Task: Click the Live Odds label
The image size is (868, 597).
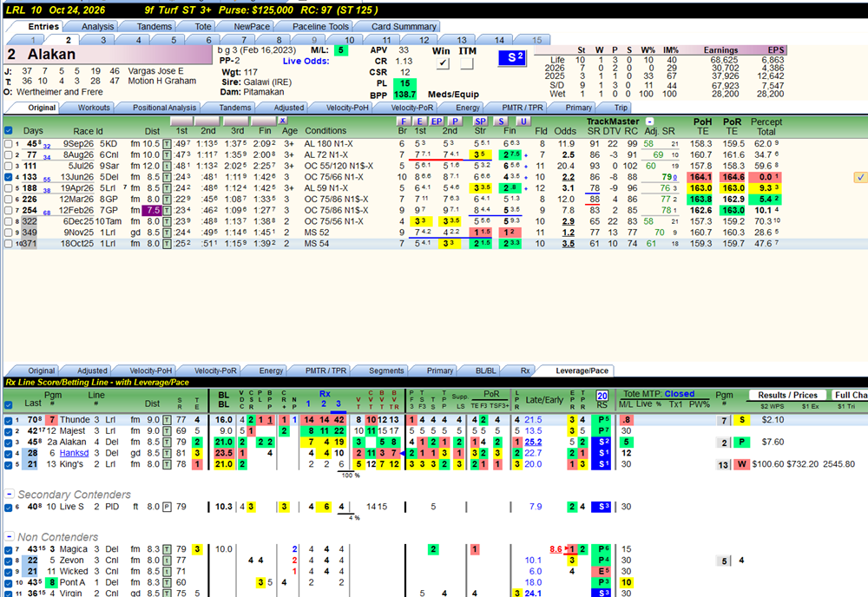Action: 306,61
